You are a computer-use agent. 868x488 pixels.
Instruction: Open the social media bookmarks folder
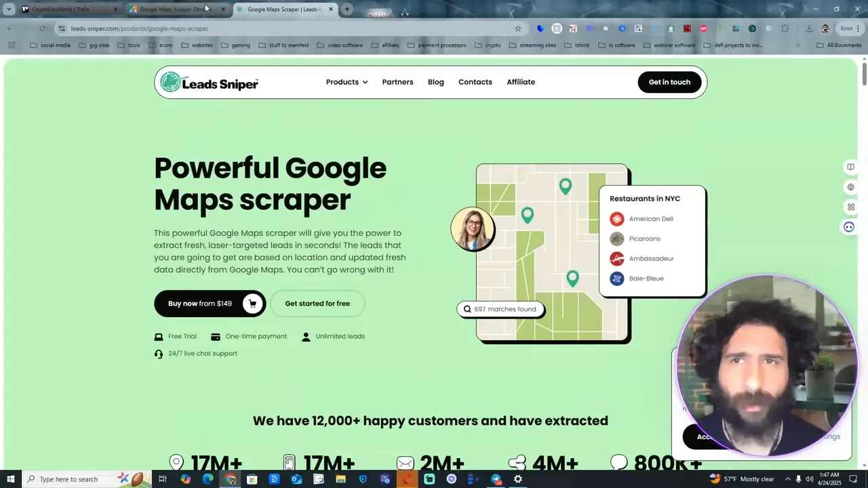click(x=50, y=45)
